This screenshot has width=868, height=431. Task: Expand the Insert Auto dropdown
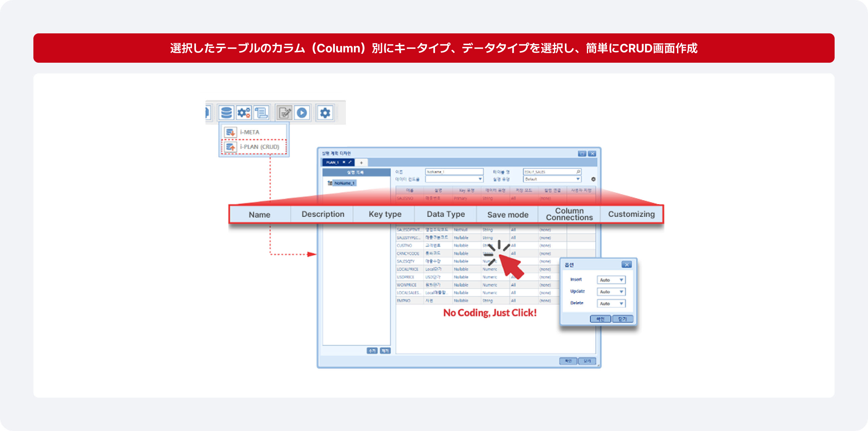[611, 280]
